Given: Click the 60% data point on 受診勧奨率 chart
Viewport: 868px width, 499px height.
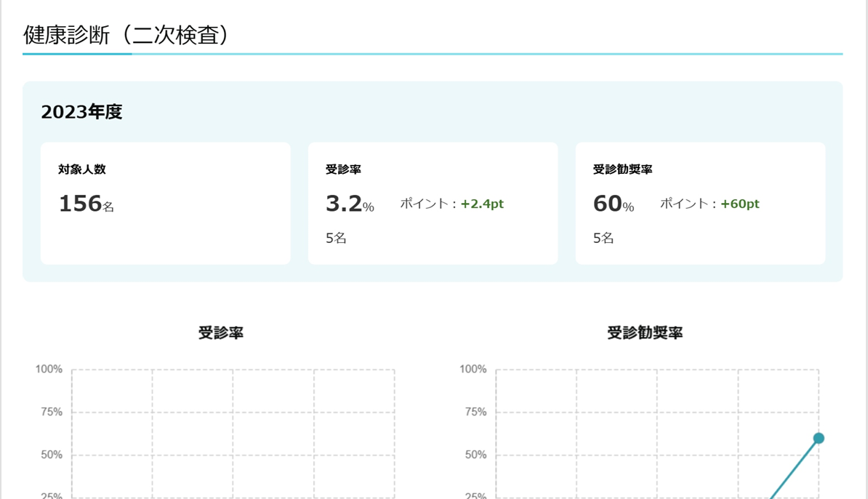Looking at the screenshot, I should [x=819, y=438].
